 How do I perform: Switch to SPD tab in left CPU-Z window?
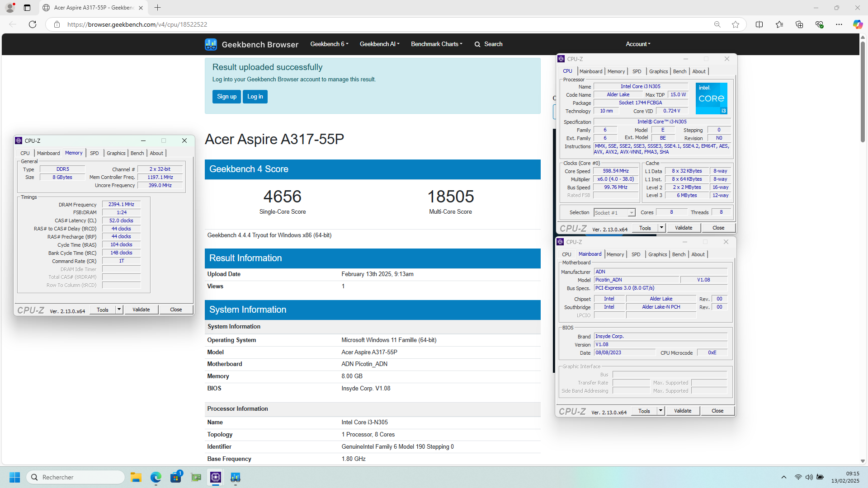(94, 153)
